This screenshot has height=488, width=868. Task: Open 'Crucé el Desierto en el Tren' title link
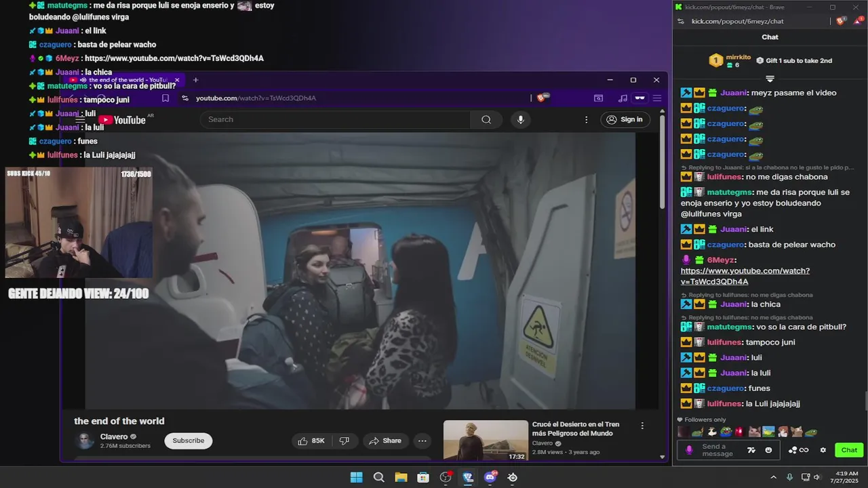click(x=576, y=429)
